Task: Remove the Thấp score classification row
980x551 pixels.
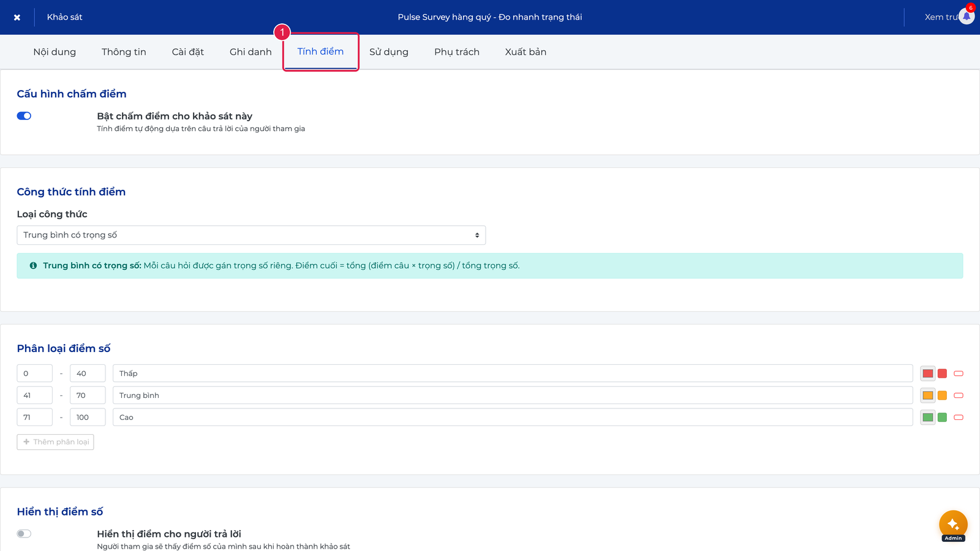Action: (959, 373)
